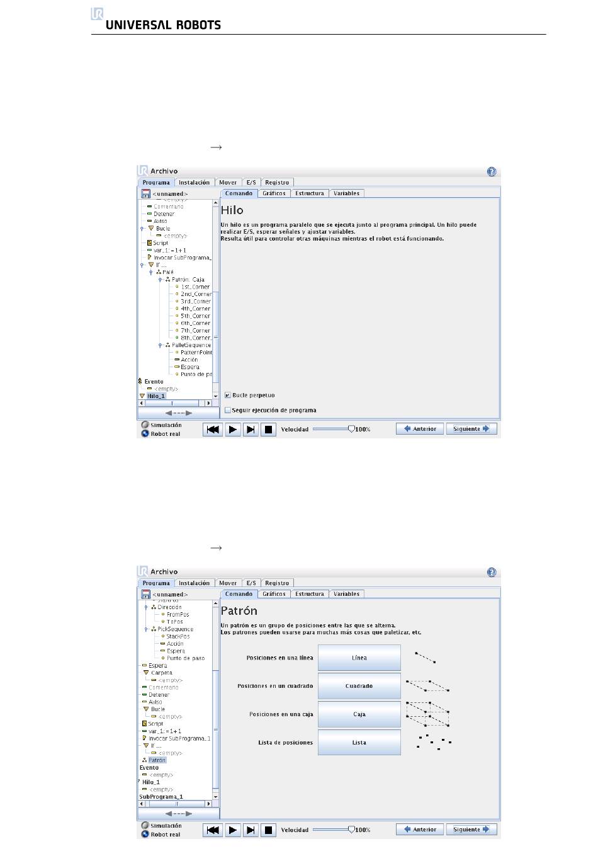
Task: Click the Palé pallet icon in the tree
Action: point(159,272)
